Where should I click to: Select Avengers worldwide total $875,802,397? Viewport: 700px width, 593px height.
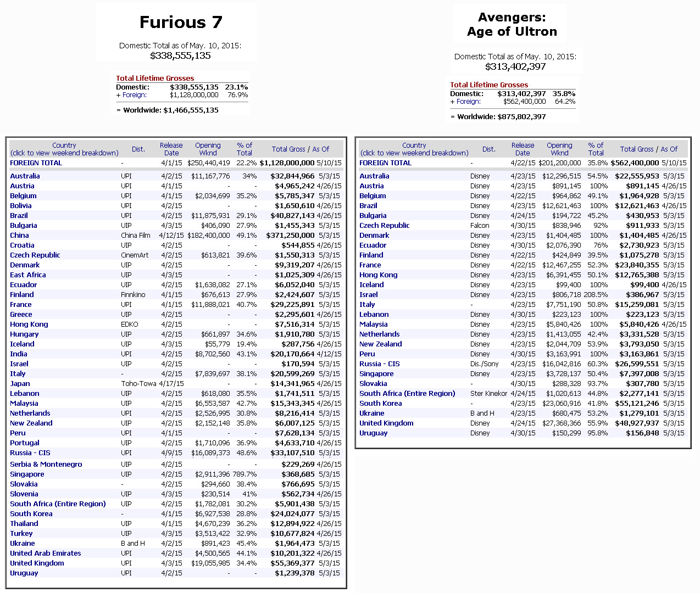[x=521, y=117]
